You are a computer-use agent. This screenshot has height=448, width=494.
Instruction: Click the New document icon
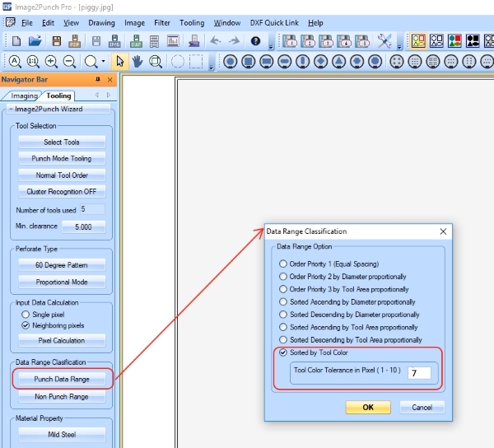click(x=16, y=41)
